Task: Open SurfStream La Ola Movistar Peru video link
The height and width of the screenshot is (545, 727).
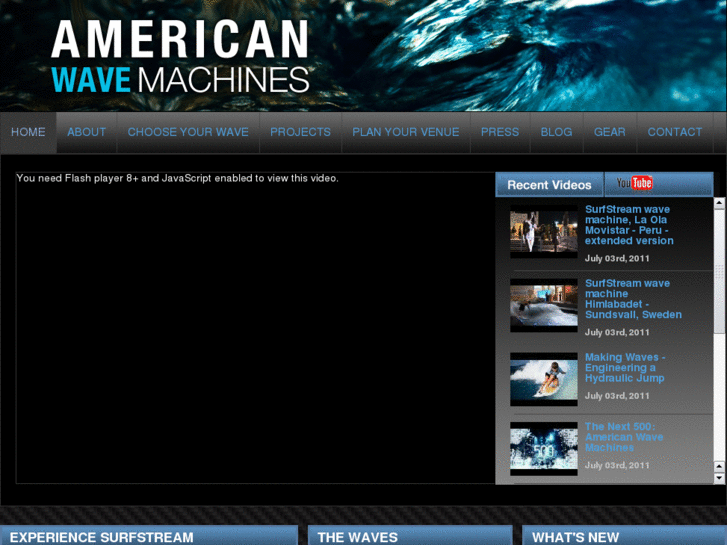Action: click(x=629, y=225)
